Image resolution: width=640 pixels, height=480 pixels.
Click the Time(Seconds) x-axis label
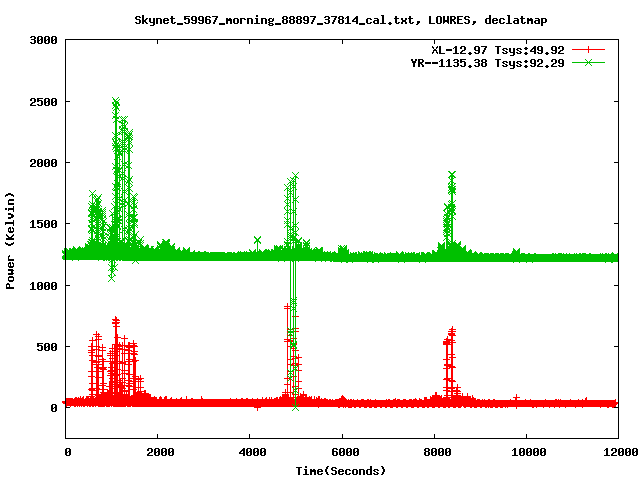tap(340, 471)
